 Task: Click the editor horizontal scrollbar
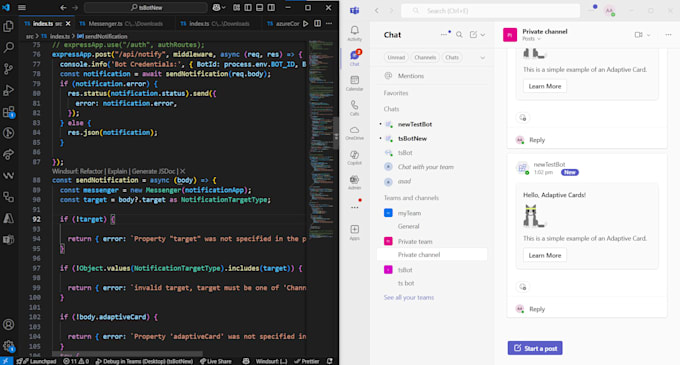pos(127,354)
